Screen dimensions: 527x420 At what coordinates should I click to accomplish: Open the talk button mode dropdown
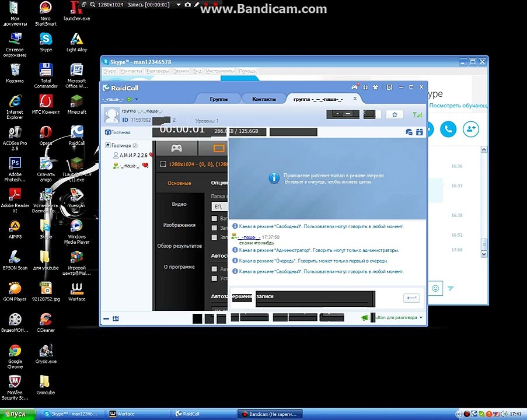click(421, 317)
